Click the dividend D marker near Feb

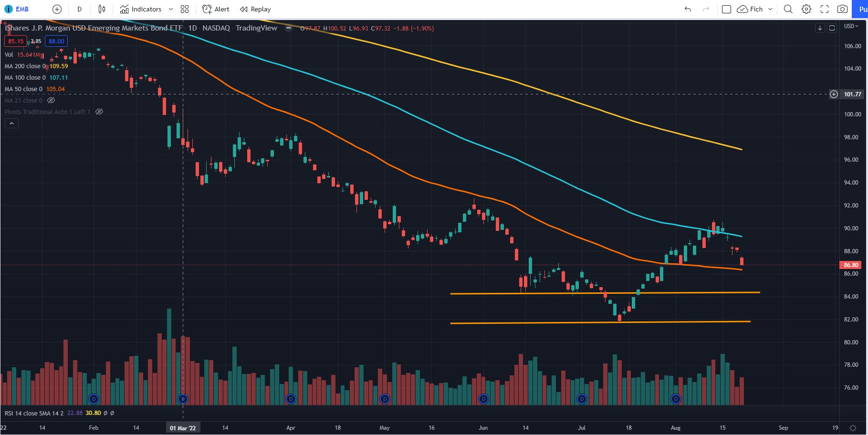click(x=94, y=399)
